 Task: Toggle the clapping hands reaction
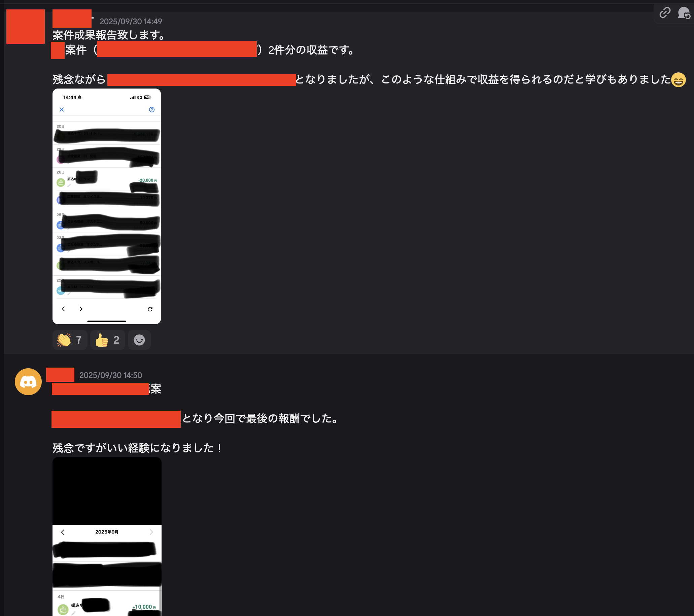pos(70,340)
